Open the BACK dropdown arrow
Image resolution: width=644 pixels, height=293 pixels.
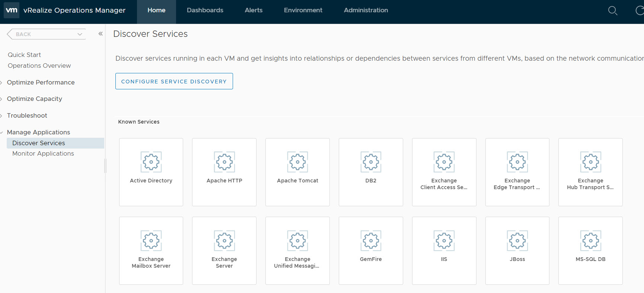(80, 34)
